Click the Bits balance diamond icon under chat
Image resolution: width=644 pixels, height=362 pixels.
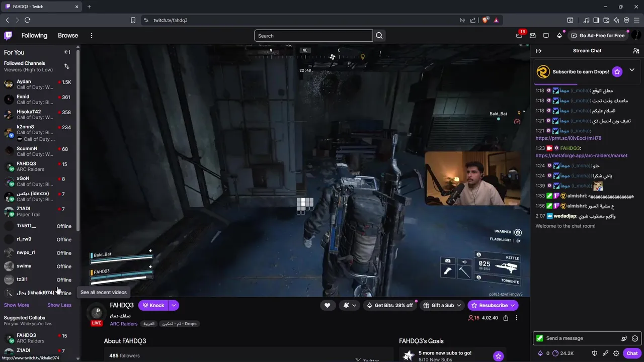pyautogui.click(x=540, y=353)
